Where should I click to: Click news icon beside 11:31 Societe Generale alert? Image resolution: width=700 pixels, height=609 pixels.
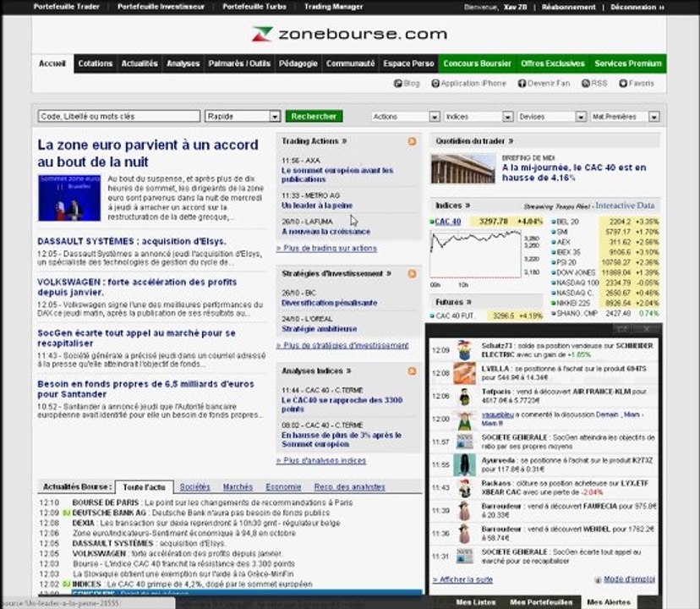pos(465,557)
